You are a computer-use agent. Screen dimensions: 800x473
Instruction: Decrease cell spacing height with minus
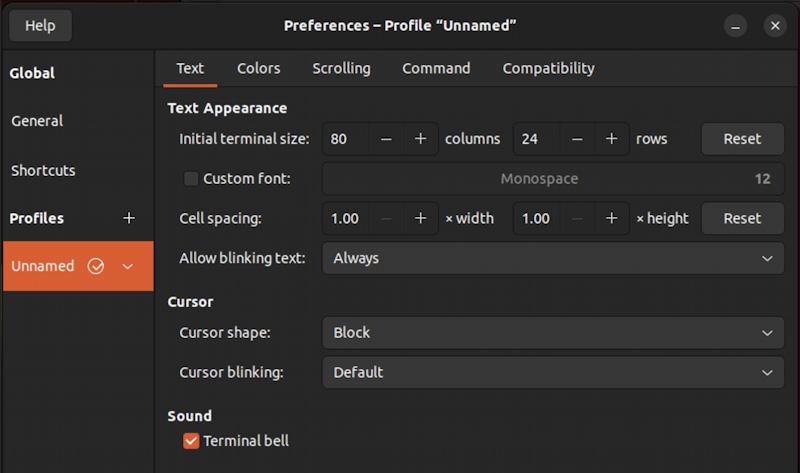[577, 218]
